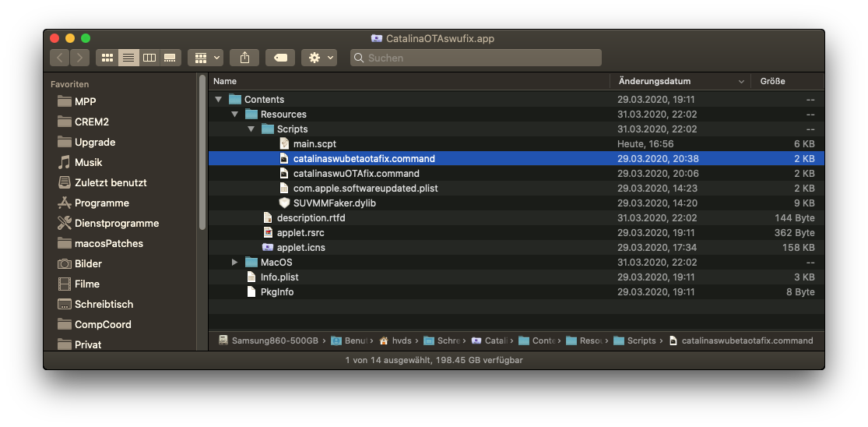This screenshot has height=427, width=868.
Task: Open the group-by arrangement dropdown
Action: coord(206,58)
